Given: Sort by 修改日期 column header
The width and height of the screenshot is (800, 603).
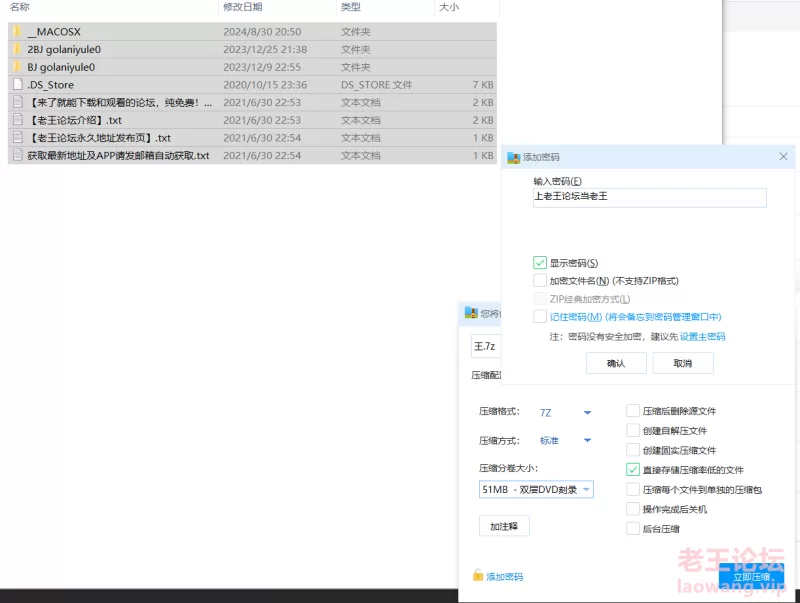Looking at the screenshot, I should [x=243, y=7].
